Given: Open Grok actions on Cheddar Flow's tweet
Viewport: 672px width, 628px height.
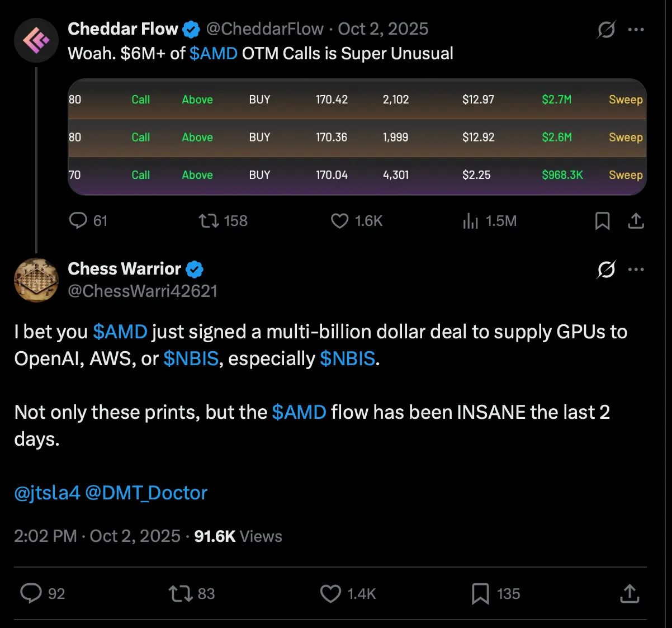Looking at the screenshot, I should (606, 30).
